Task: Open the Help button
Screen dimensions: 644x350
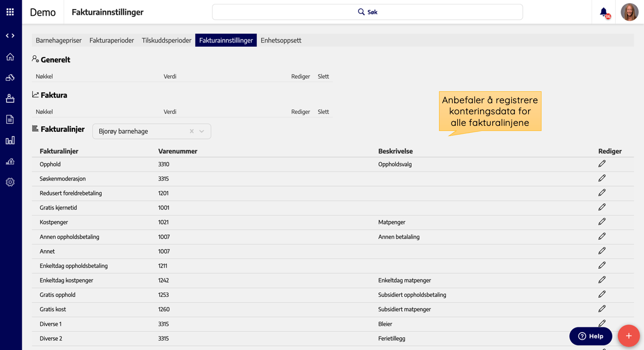Action: coord(590,336)
